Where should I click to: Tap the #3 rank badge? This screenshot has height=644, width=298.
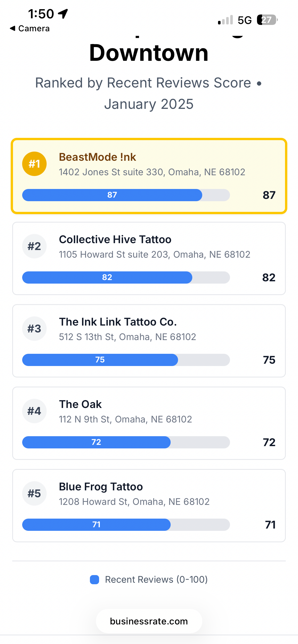[34, 329]
